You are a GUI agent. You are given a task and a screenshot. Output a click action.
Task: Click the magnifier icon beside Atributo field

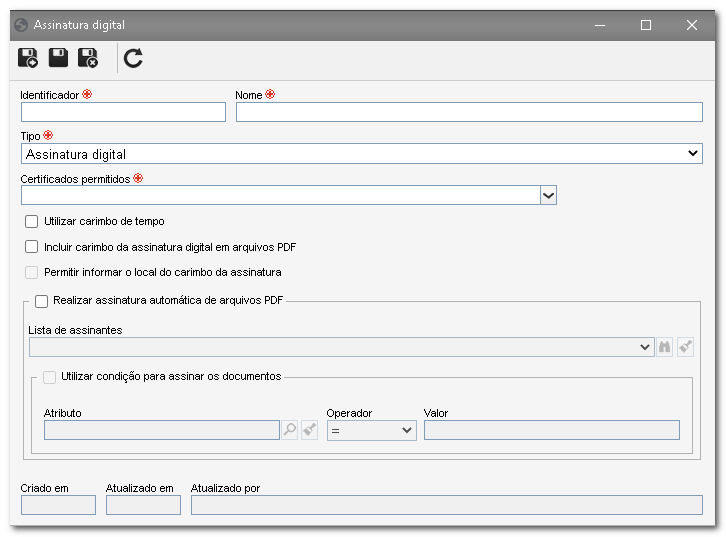(290, 430)
